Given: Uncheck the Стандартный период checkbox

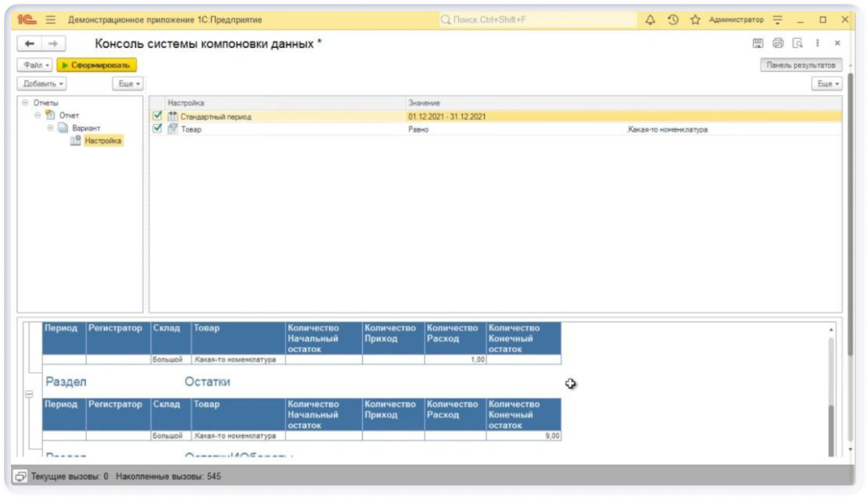Looking at the screenshot, I should [158, 116].
